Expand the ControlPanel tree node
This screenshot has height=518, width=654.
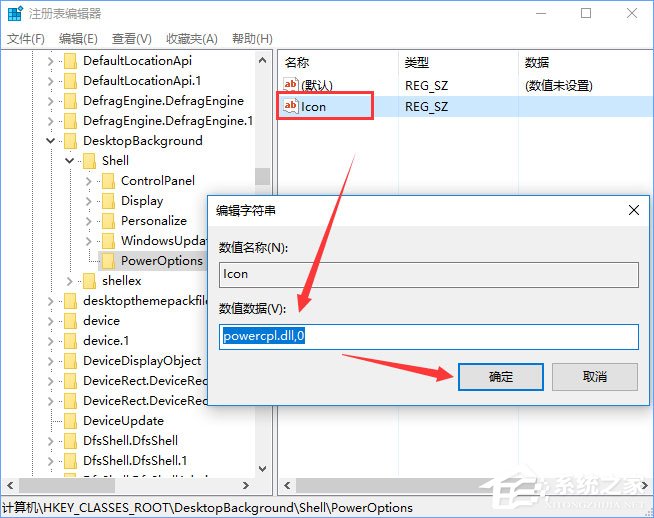[x=88, y=181]
